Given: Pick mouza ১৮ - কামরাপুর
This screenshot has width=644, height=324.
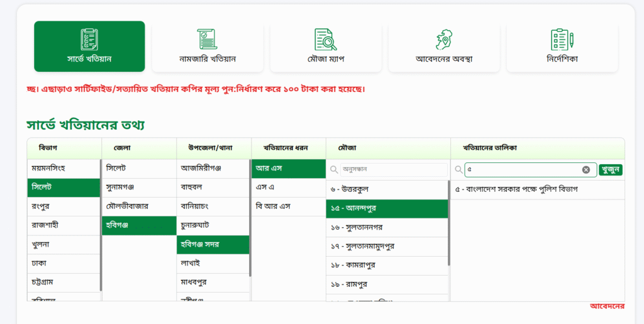Looking at the screenshot, I should [x=387, y=265].
